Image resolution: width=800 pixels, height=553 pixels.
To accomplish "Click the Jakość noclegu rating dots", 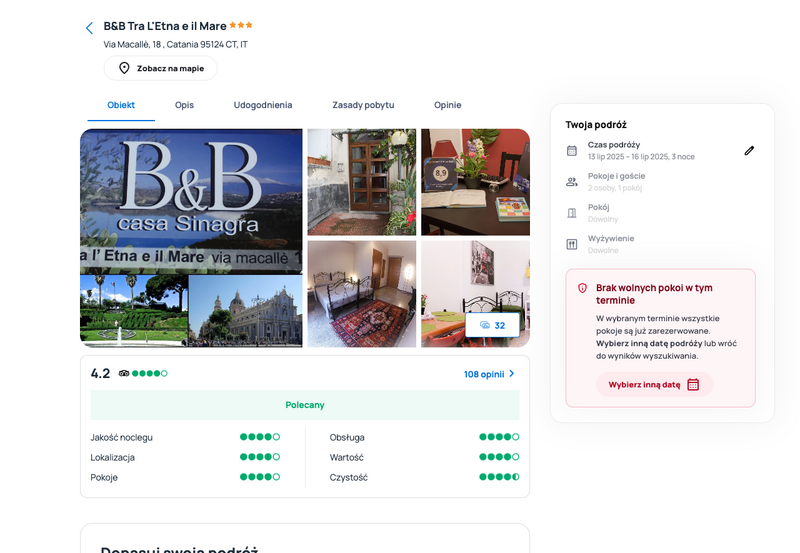I will (260, 437).
